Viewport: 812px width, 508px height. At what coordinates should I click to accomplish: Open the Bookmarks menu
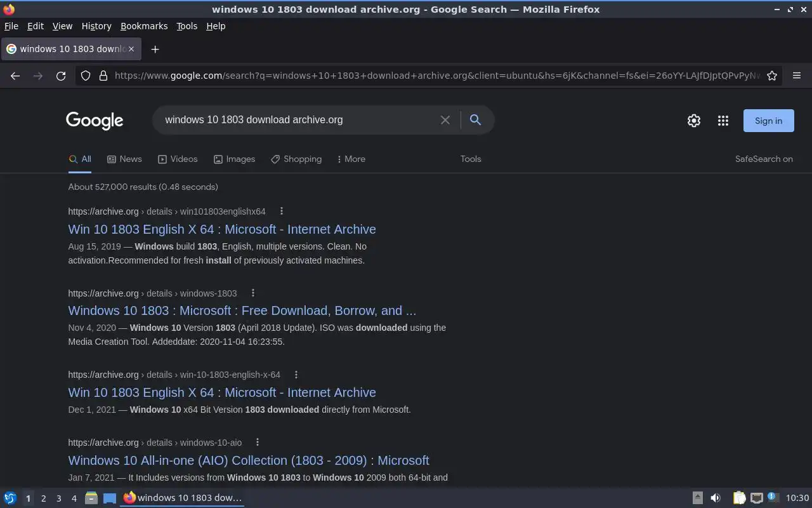tap(144, 26)
